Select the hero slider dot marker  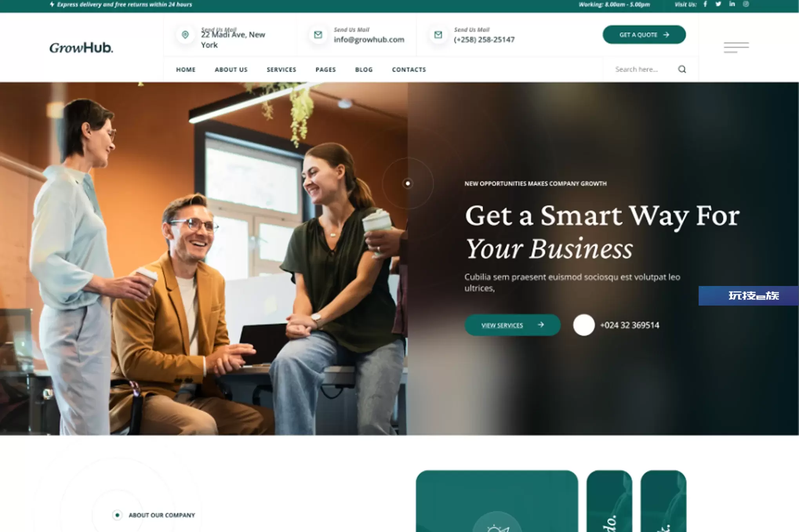pyautogui.click(x=408, y=183)
